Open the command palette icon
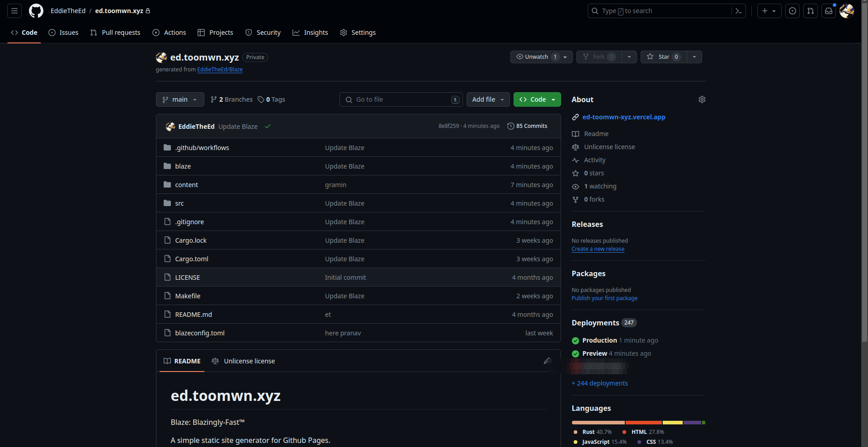Viewport: 868px width, 447px height. [x=738, y=11]
